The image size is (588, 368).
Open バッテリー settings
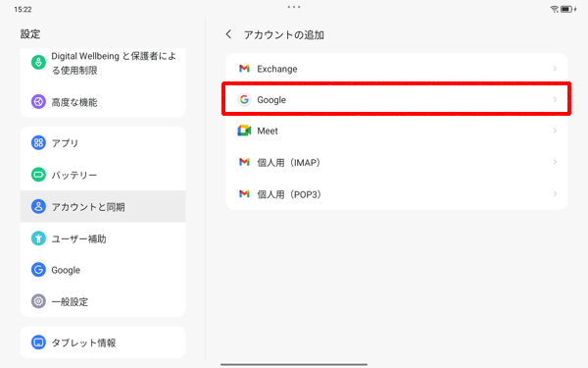click(103, 175)
